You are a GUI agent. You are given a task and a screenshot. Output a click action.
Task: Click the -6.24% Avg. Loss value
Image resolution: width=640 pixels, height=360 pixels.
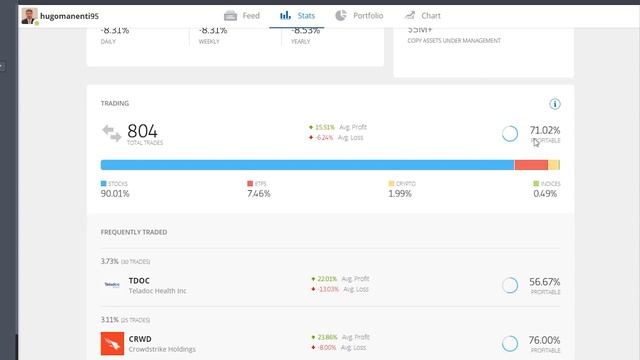tap(324, 138)
